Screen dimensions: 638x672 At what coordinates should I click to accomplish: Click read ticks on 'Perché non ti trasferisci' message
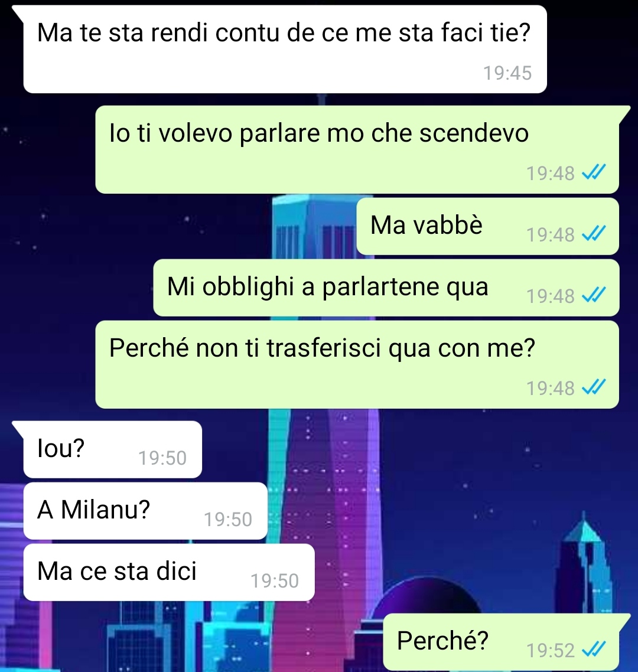coord(594,387)
